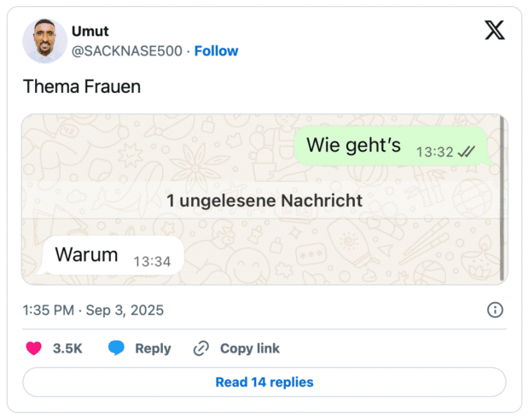529x420 pixels.
Task: Click the Reply label text
Action: coord(153,348)
